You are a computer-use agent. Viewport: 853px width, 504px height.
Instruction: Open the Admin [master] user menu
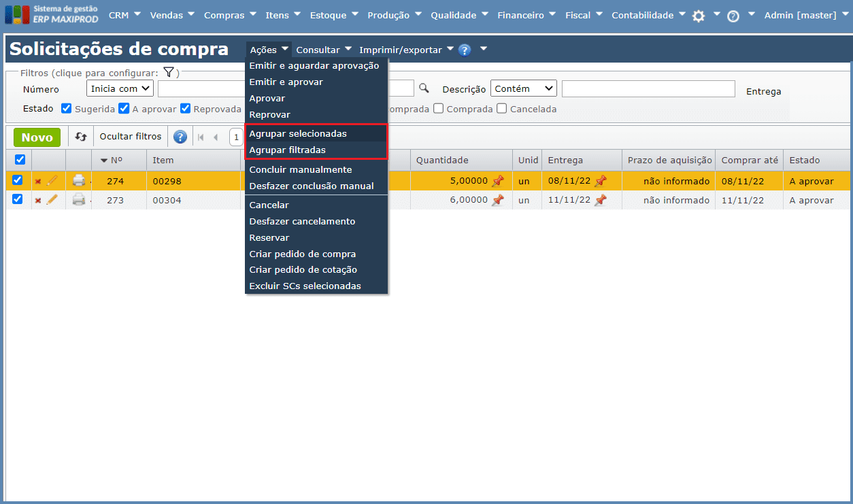coord(806,15)
